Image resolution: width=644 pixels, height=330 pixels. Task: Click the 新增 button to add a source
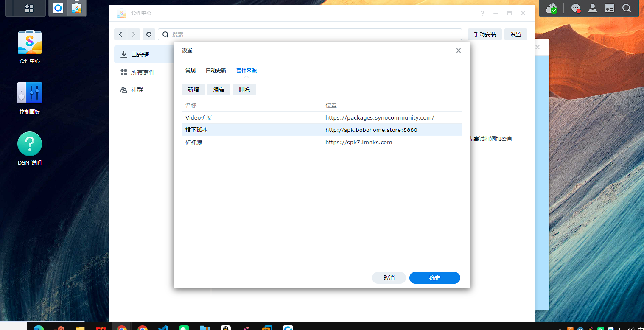pyautogui.click(x=193, y=89)
